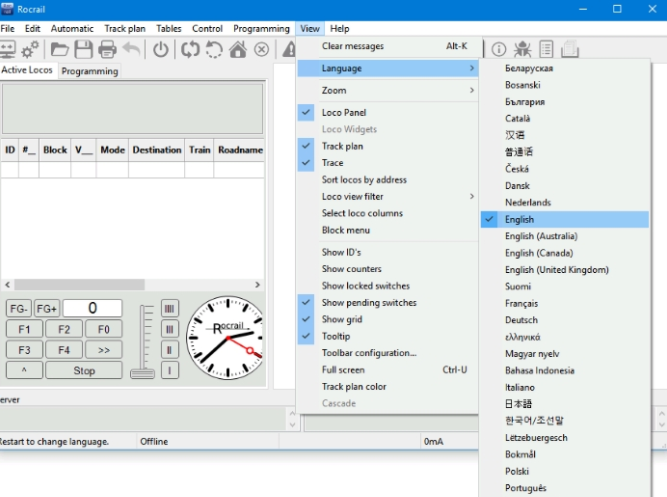Image resolution: width=667 pixels, height=497 pixels.
Task: Select Deutsch from the language list
Action: [521, 320]
